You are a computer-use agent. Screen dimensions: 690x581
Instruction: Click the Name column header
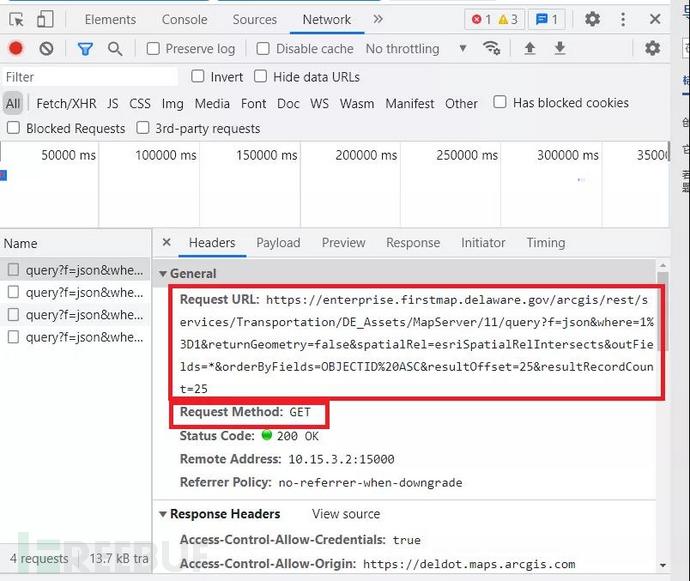75,243
